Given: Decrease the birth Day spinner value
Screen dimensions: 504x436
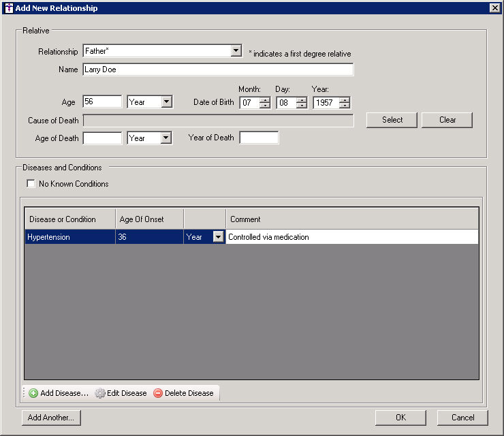Looking at the screenshot, I should (301, 105).
